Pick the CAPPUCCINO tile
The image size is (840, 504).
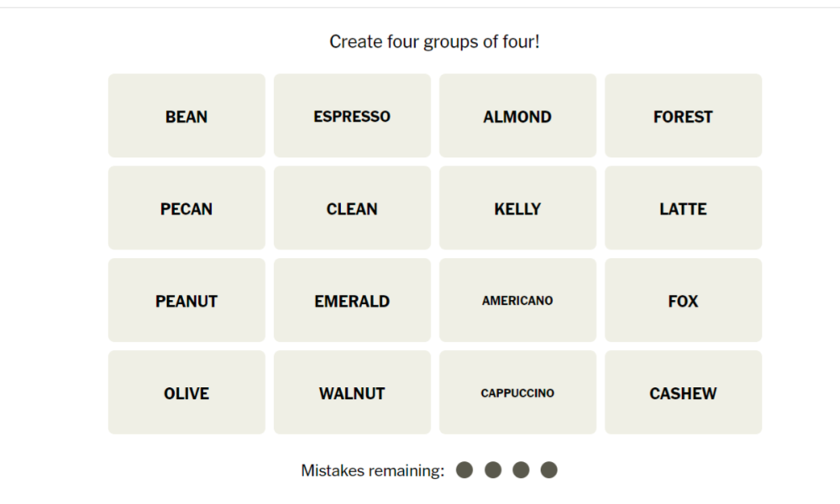(x=517, y=393)
